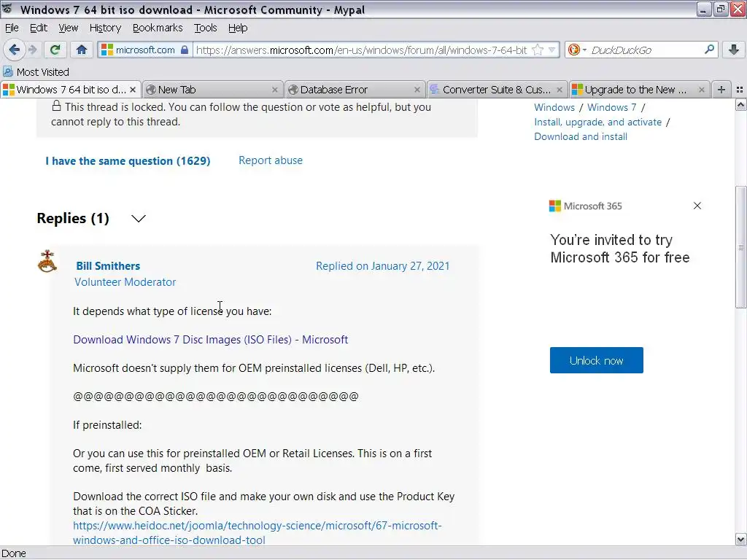Screen dimensions: 747x560
Task: Close the Microsoft 365 ad
Action: point(697,206)
